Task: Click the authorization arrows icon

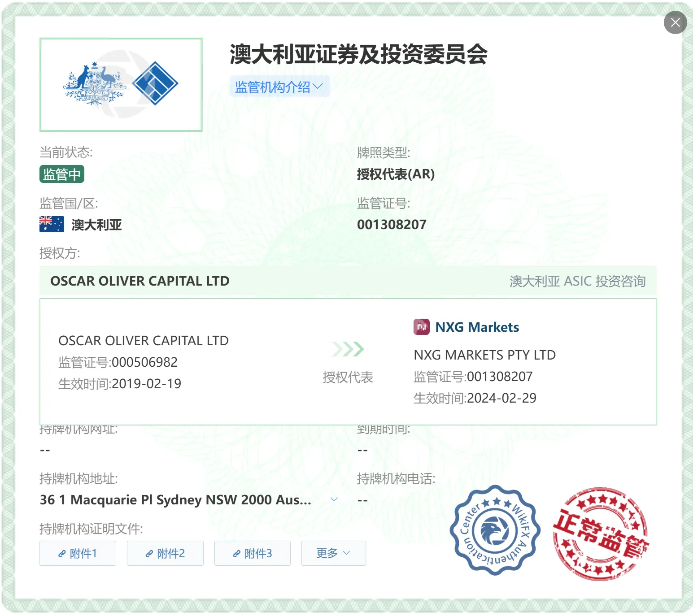Action: tap(348, 349)
